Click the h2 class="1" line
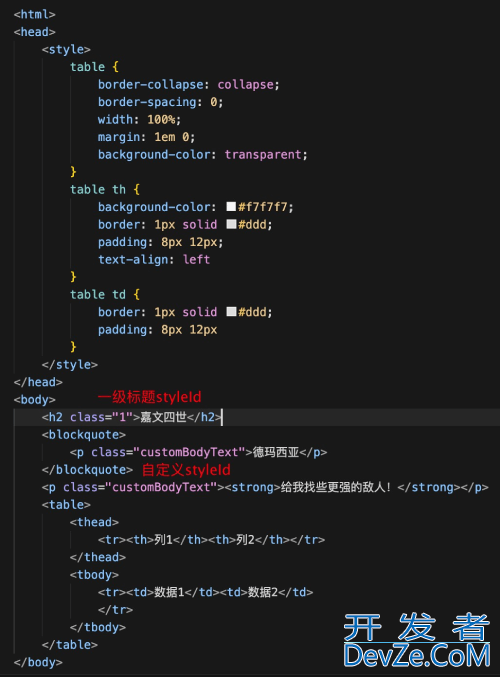The image size is (500, 677). coord(132,417)
